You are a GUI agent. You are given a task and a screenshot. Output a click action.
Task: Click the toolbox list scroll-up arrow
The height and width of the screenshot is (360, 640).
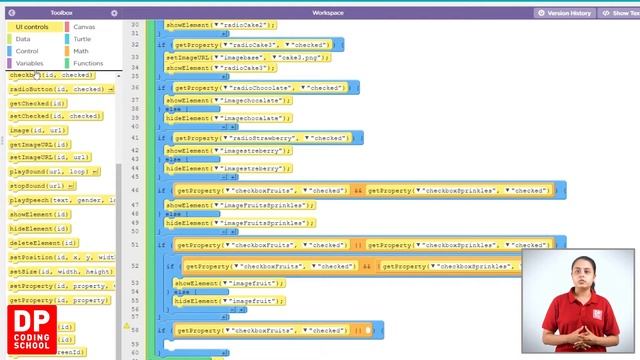click(x=119, y=76)
